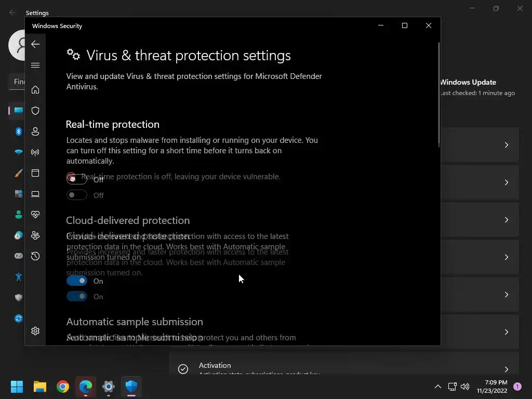Open File Explorer from the taskbar
Screen dimensions: 532x399
pos(39,387)
